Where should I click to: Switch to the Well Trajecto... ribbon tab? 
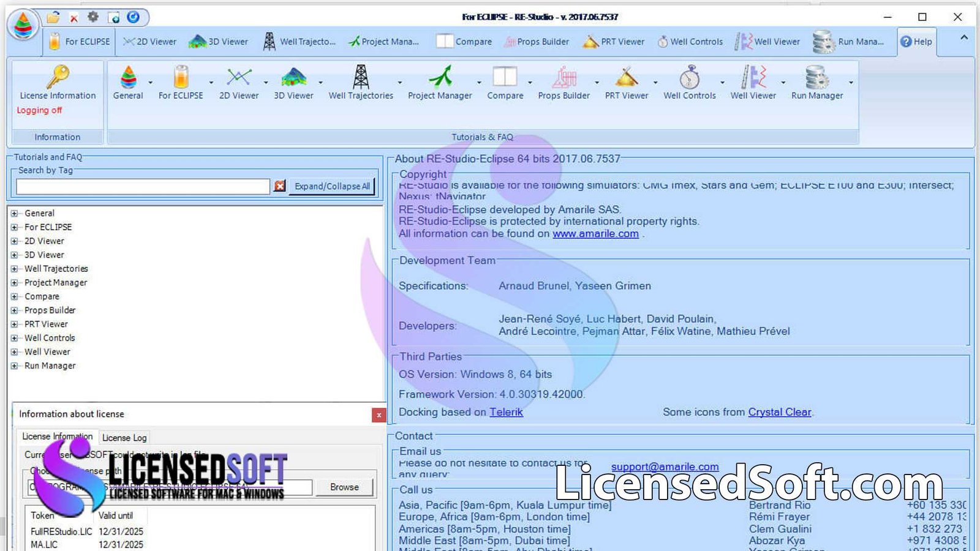tap(300, 42)
